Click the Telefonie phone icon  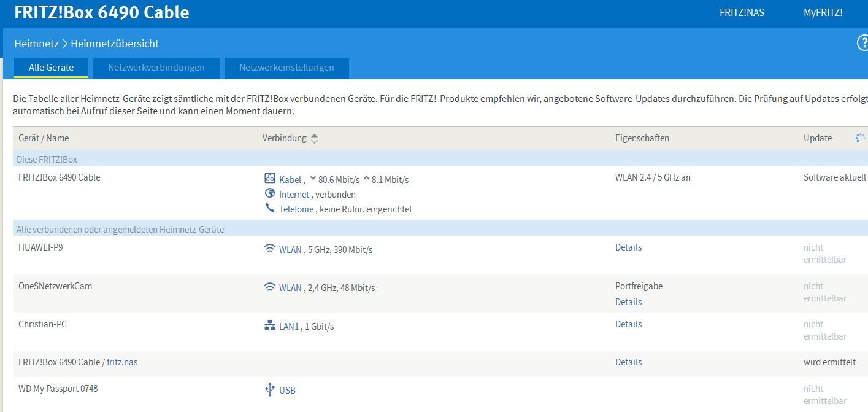tap(270, 208)
